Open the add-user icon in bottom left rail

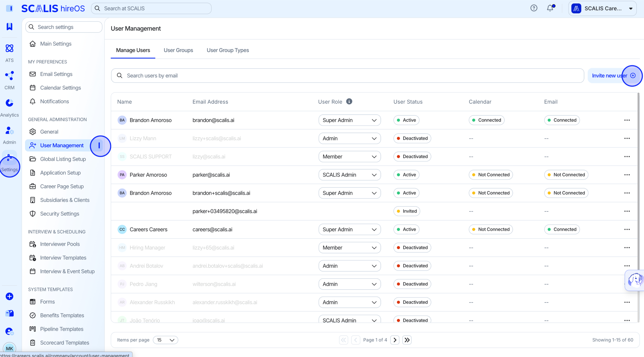pos(9,331)
